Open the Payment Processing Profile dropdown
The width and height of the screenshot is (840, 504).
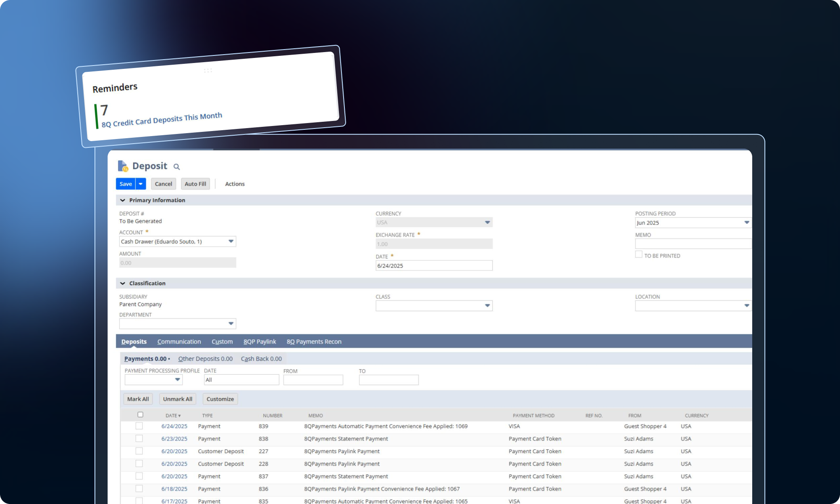coord(177,380)
